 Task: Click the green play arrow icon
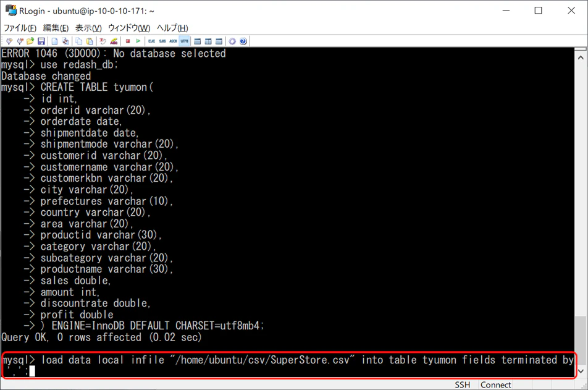(x=138, y=41)
